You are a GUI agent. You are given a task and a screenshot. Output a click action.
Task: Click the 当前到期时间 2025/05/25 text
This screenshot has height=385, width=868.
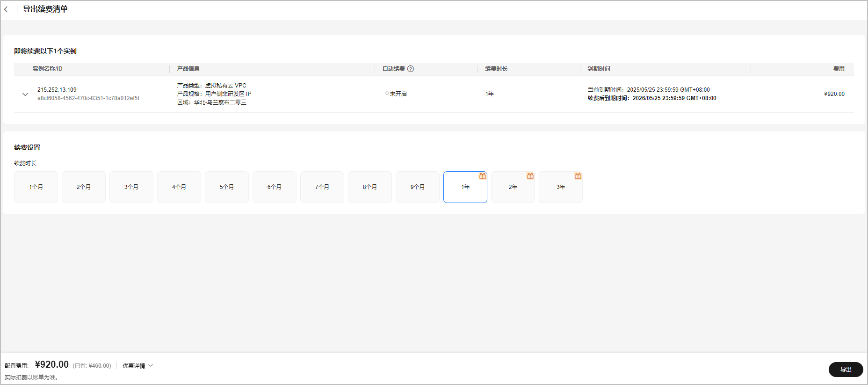(x=649, y=90)
